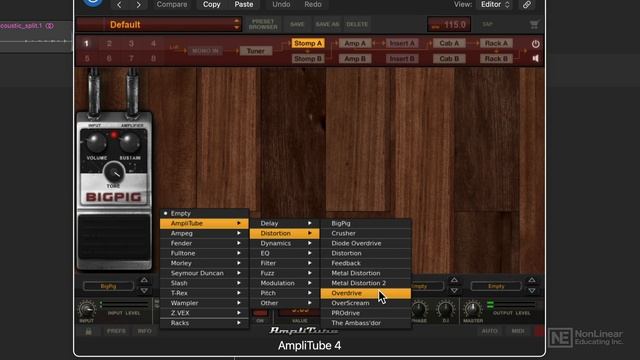This screenshot has height=360, width=640.
Task: Select the Cab A module
Action: [449, 43]
